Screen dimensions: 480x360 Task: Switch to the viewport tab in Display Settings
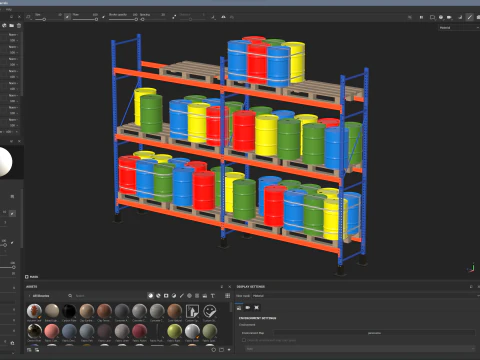tap(256, 307)
